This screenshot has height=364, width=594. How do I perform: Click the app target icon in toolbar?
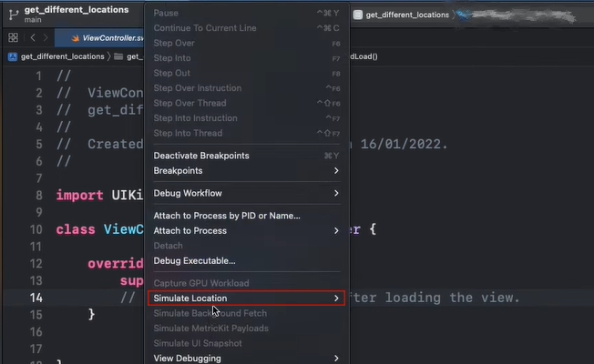click(358, 15)
